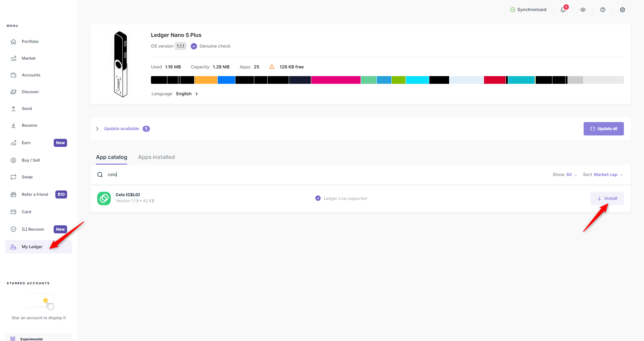This screenshot has width=644, height=341.
Task: Select My Ledger in the sidebar
Action: click(39, 247)
